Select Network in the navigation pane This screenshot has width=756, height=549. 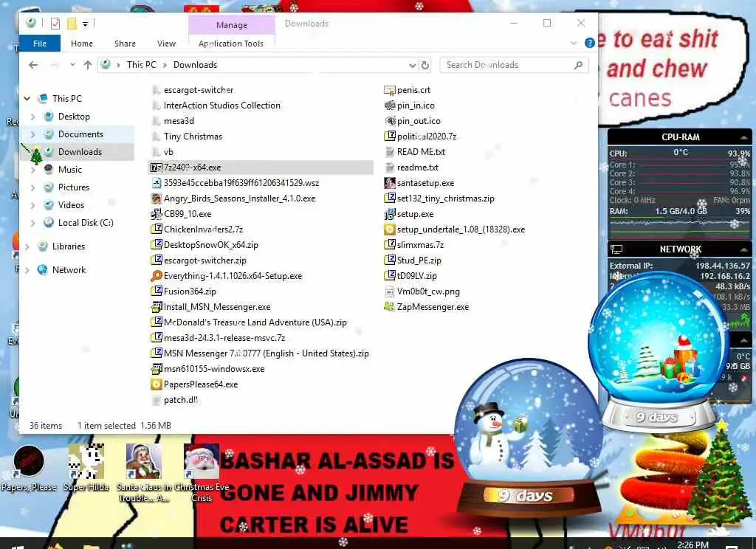click(69, 270)
